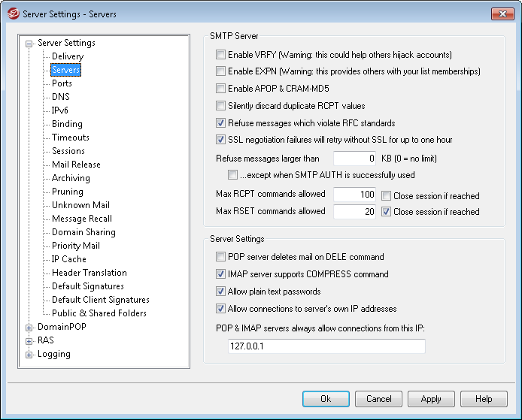Enable the VRFY checkbox
Image resolution: width=522 pixels, height=420 pixels.
coord(220,55)
